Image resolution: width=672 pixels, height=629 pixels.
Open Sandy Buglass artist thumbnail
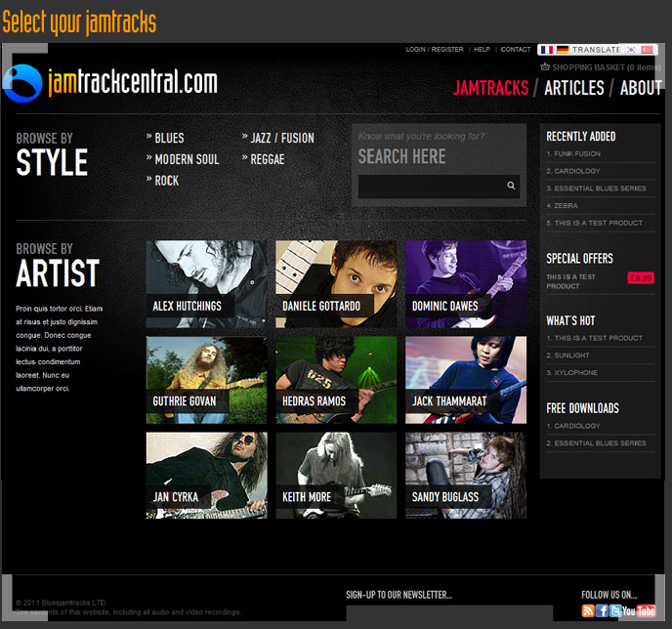[x=466, y=476]
